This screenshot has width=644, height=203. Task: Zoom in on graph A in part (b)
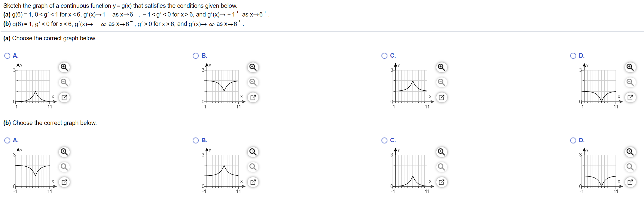click(64, 152)
